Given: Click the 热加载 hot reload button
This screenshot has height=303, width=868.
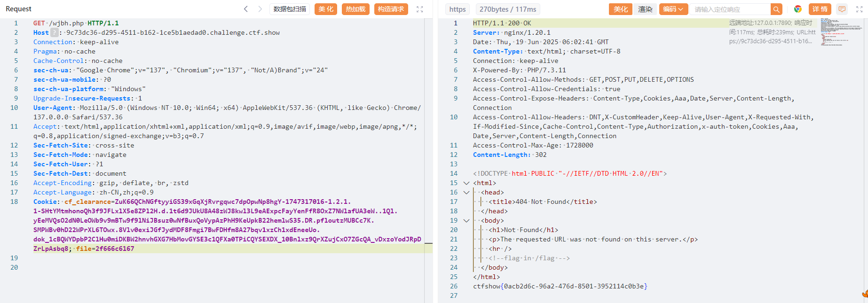Looking at the screenshot, I should pos(355,9).
